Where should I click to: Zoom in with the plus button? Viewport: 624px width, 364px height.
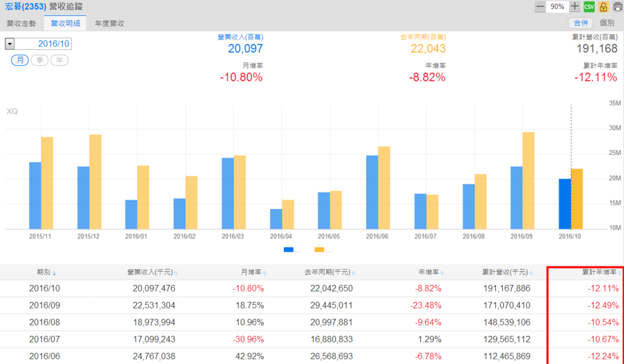click(x=574, y=7)
